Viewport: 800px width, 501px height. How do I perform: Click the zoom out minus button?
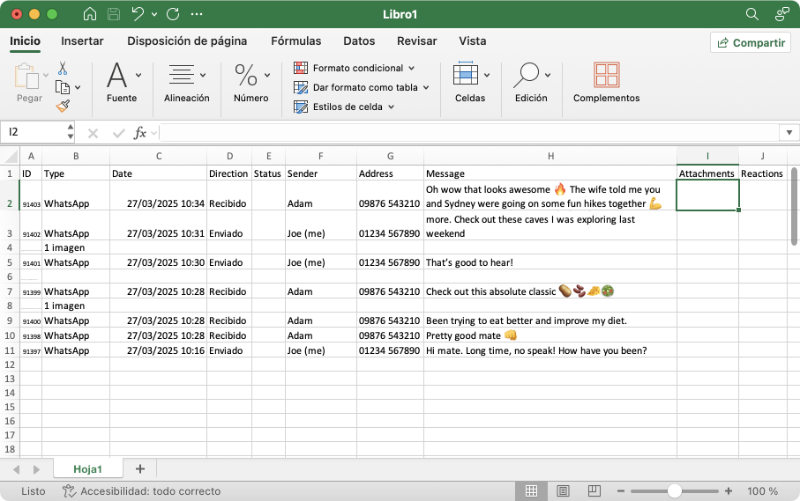coord(620,491)
